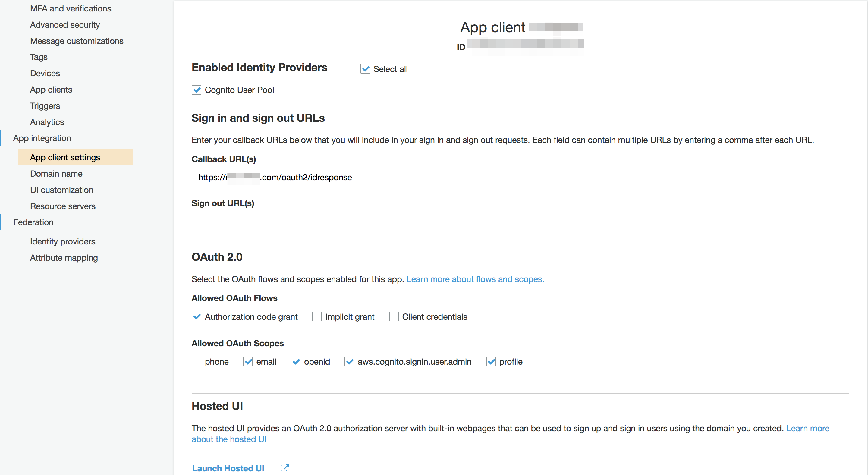Disable the aws.cognito.signin.user.admin scope
The image size is (868, 475).
coord(349,361)
